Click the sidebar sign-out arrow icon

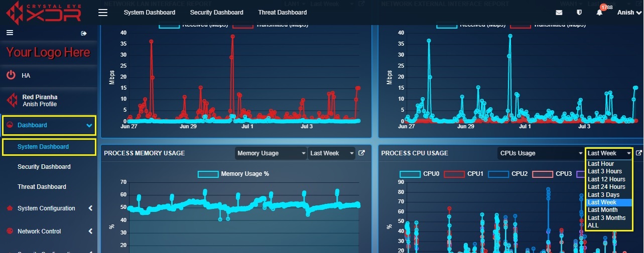(x=84, y=34)
